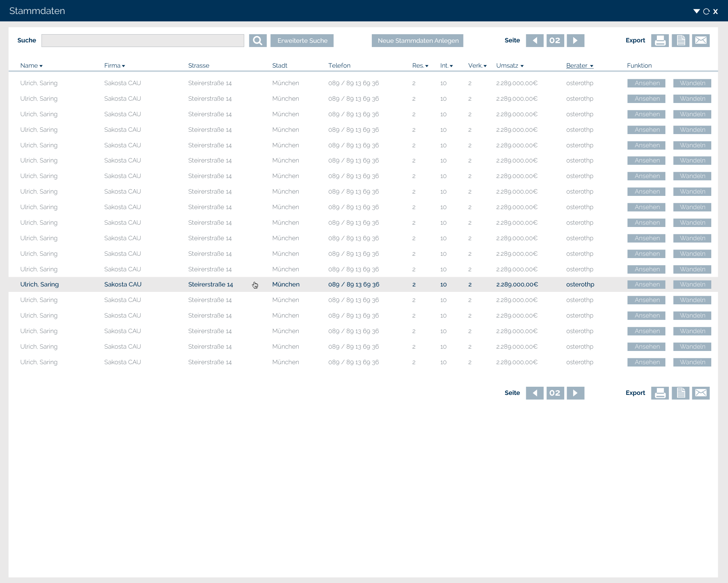This screenshot has width=728, height=583.
Task: Sort table by Berater column
Action: click(579, 66)
